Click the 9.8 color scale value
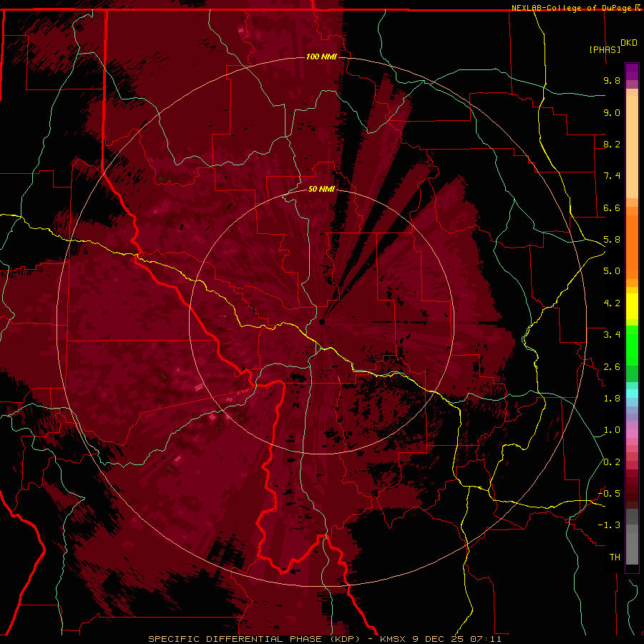 [612, 80]
